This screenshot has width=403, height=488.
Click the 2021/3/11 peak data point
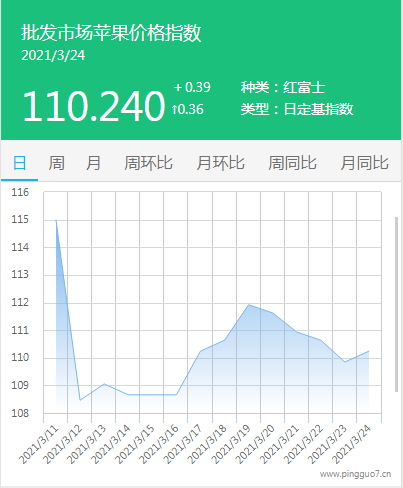[56, 220]
